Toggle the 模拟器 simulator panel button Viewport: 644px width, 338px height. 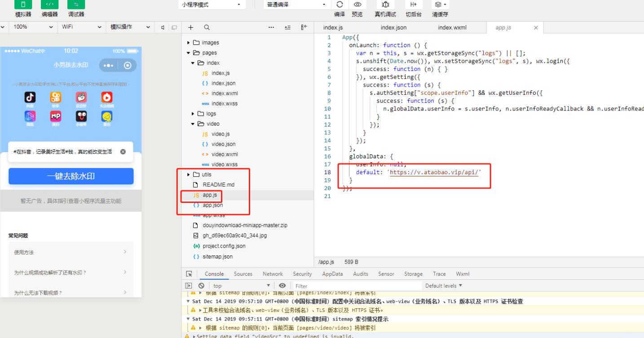(23, 4)
